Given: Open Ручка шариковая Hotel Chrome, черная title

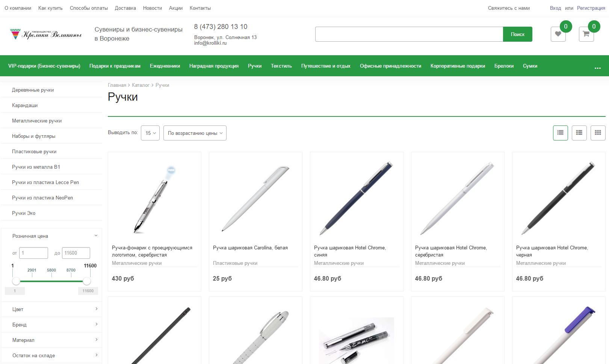Looking at the screenshot, I should (552, 251).
